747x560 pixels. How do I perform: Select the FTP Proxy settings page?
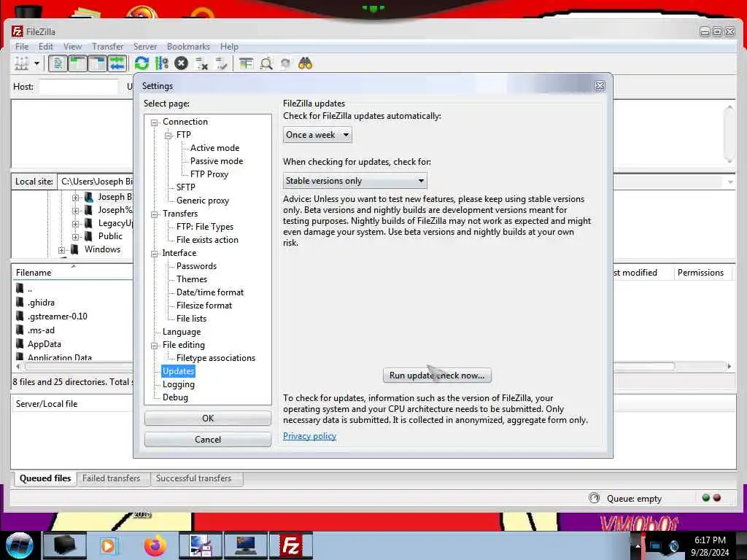(x=209, y=174)
